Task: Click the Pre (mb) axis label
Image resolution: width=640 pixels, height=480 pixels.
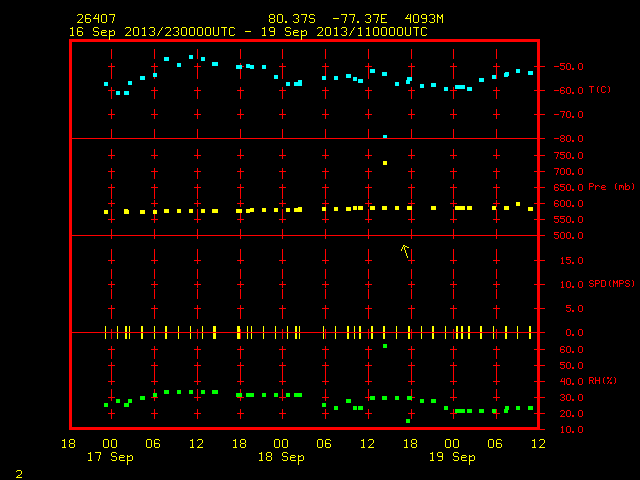Action: [611, 187]
